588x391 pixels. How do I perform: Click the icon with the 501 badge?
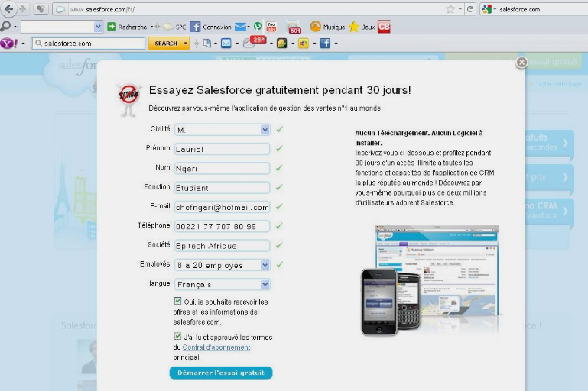(x=294, y=27)
